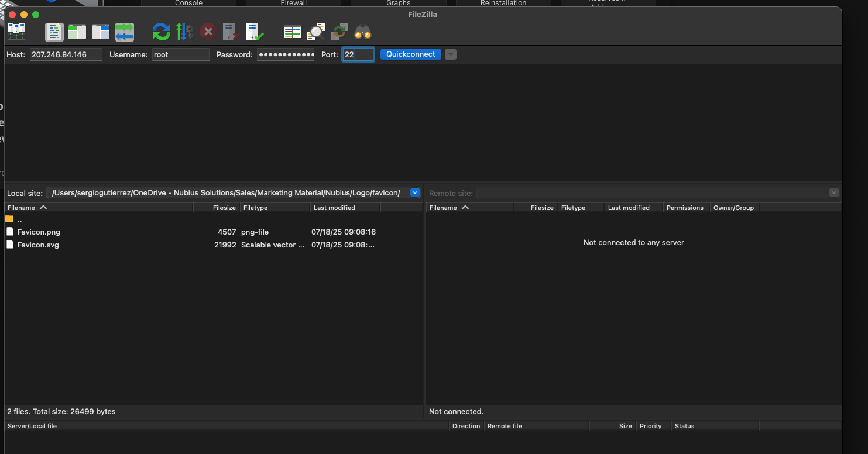Cancel current operation red X icon
Image resolution: width=868 pixels, height=454 pixels.
tap(208, 32)
